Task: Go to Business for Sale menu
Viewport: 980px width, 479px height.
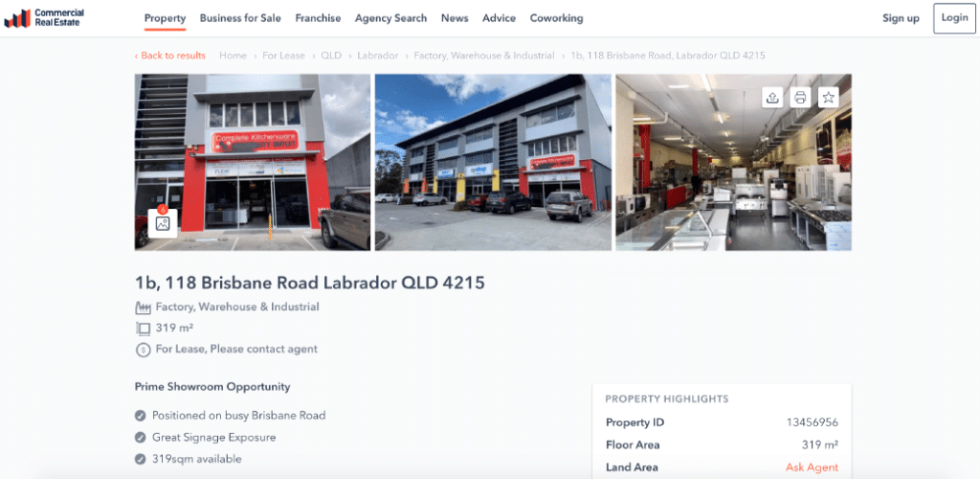Action: [x=240, y=18]
